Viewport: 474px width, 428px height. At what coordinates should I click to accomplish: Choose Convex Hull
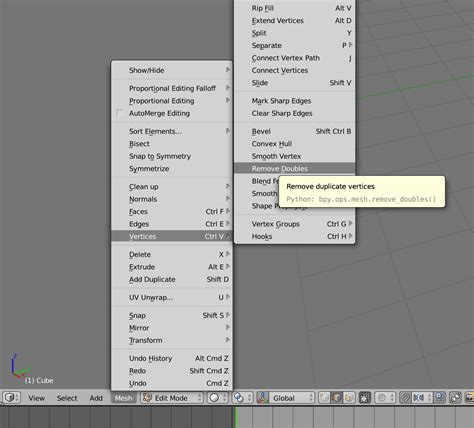(x=295, y=144)
